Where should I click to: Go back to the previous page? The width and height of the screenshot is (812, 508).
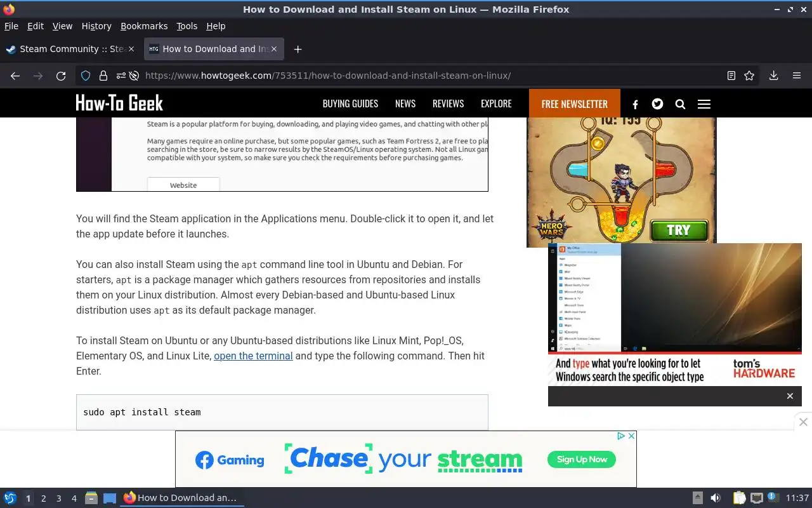pos(15,76)
